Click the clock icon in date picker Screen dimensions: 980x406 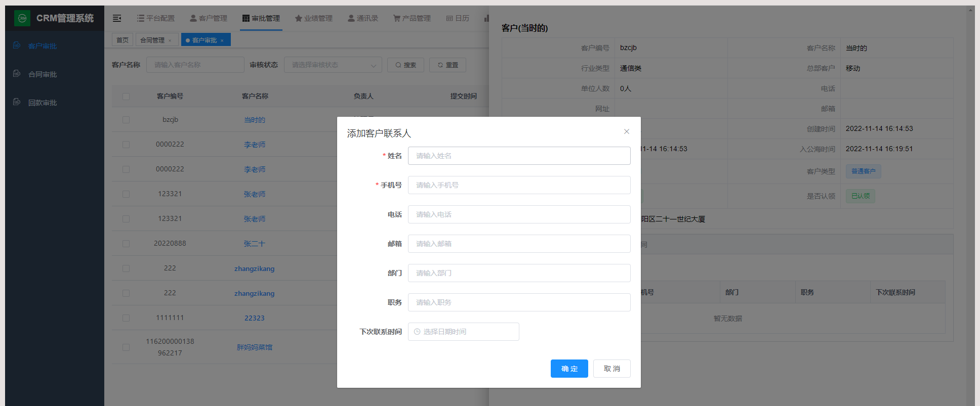coord(417,332)
